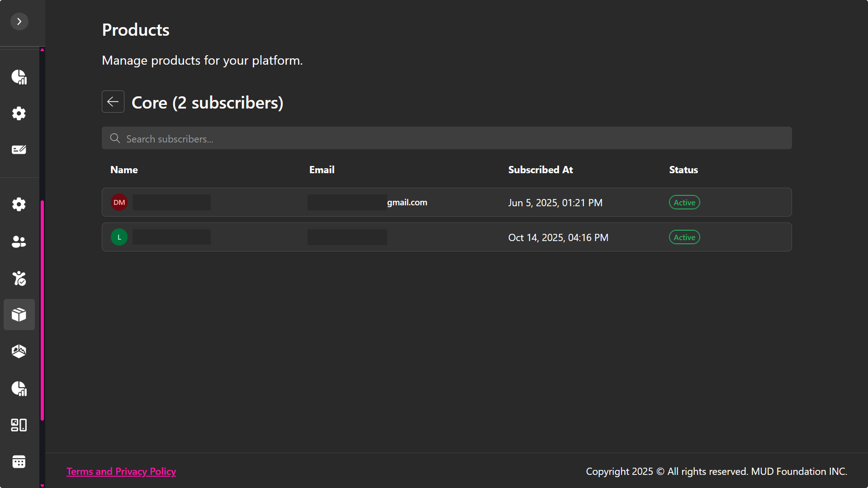The image size is (868, 488).
Task: Open the hexagon chart icon in sidebar
Action: [x=19, y=351]
